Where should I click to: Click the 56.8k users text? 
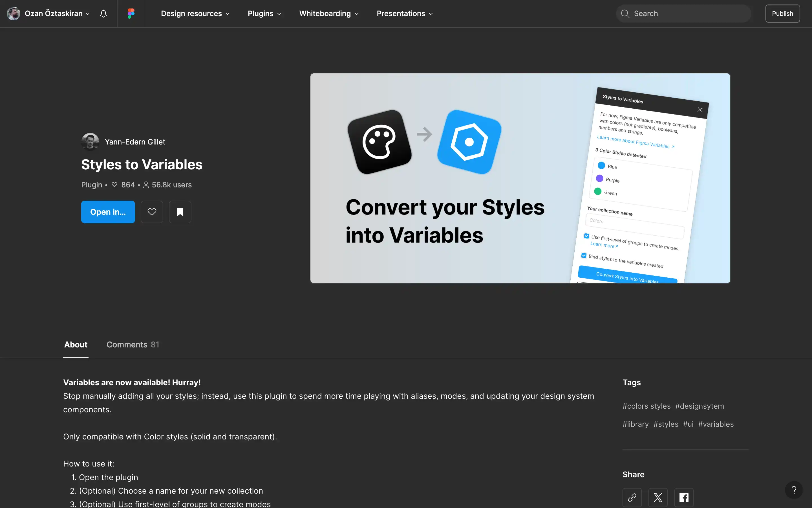tap(171, 185)
